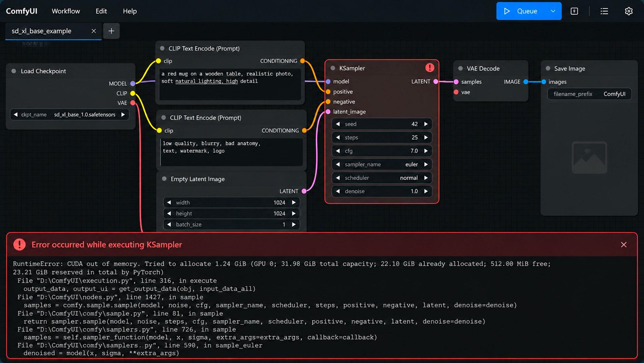The image size is (644, 363).
Task: Click the ComfyUI logo
Action: [21, 11]
